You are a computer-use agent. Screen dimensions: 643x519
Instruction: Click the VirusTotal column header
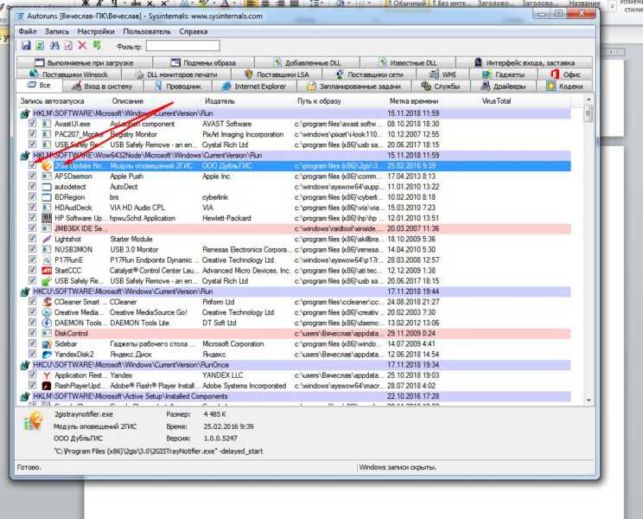(x=496, y=101)
